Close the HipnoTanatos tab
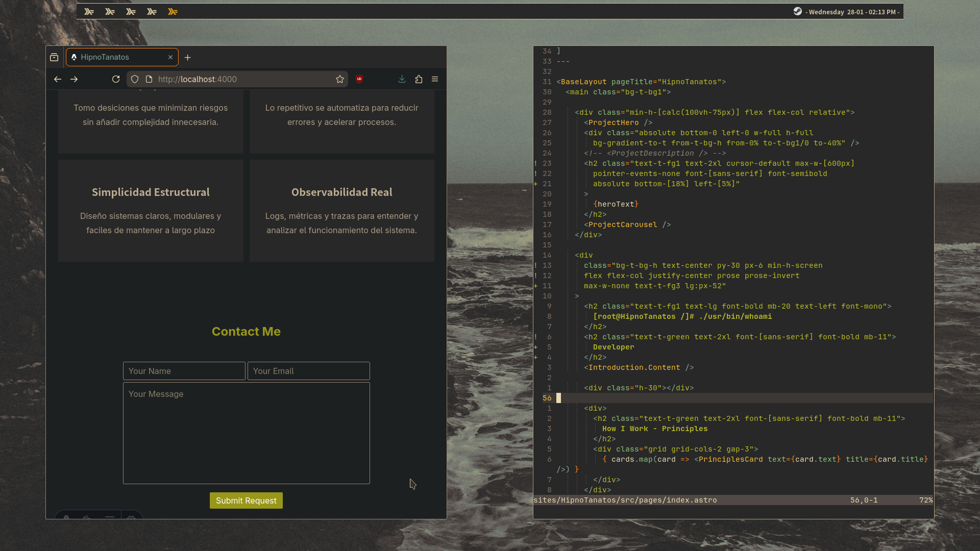The height and width of the screenshot is (551, 980). [170, 57]
